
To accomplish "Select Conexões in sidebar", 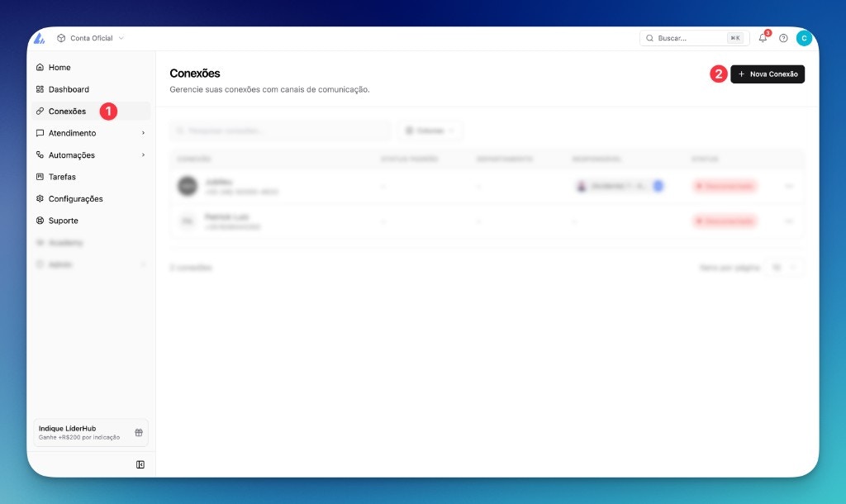I will pyautogui.click(x=91, y=112).
